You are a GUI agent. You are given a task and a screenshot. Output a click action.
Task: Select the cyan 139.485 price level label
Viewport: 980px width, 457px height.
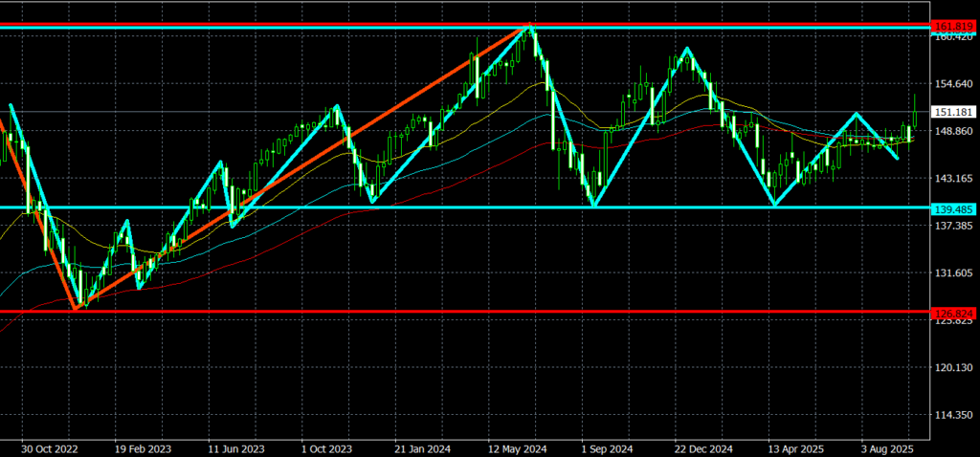(x=954, y=207)
